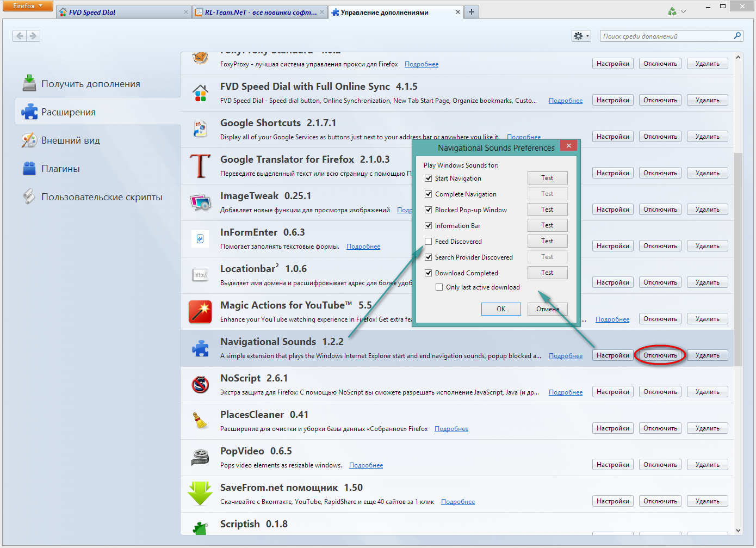Open the Подробнее link for PopVideo
This screenshot has height=548, width=756.
click(x=366, y=465)
